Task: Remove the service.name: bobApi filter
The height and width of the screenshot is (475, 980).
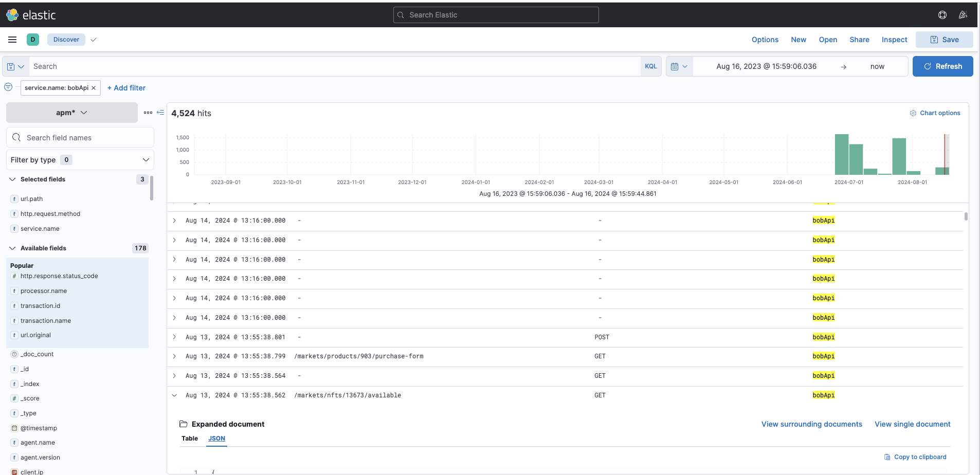Action: [94, 88]
